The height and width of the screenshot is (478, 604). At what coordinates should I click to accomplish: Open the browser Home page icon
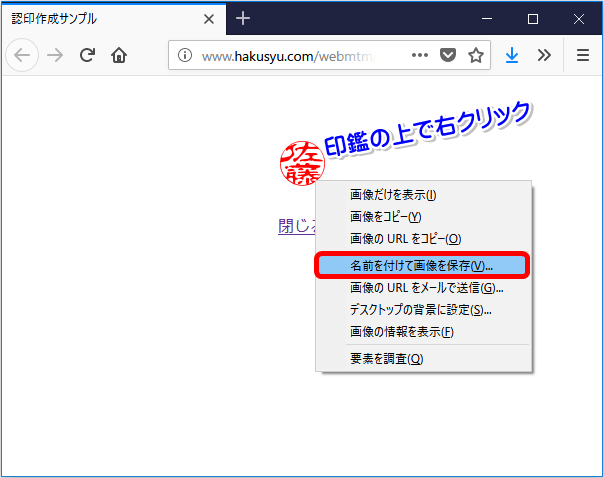119,55
